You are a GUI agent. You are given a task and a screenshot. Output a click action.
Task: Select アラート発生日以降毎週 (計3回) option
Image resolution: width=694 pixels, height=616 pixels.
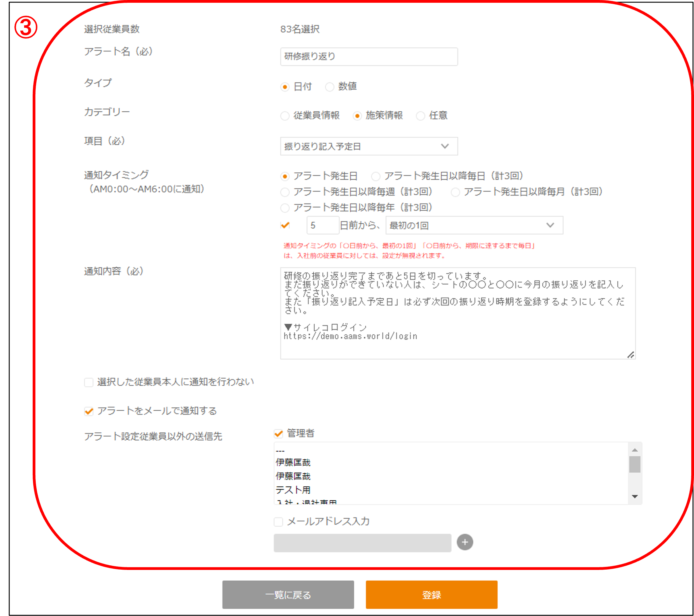285,192
